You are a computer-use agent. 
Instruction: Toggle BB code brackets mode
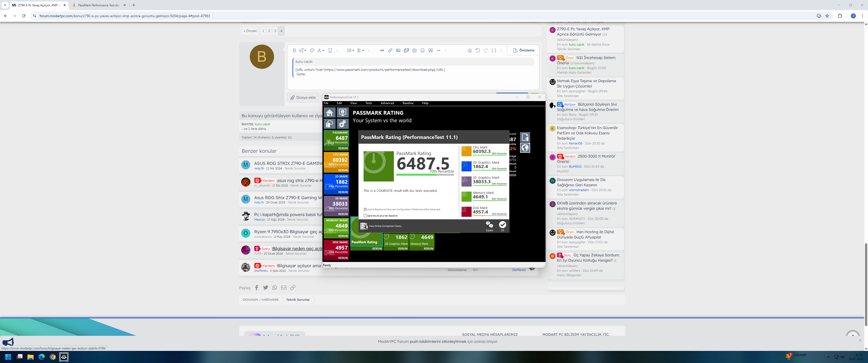[494, 50]
